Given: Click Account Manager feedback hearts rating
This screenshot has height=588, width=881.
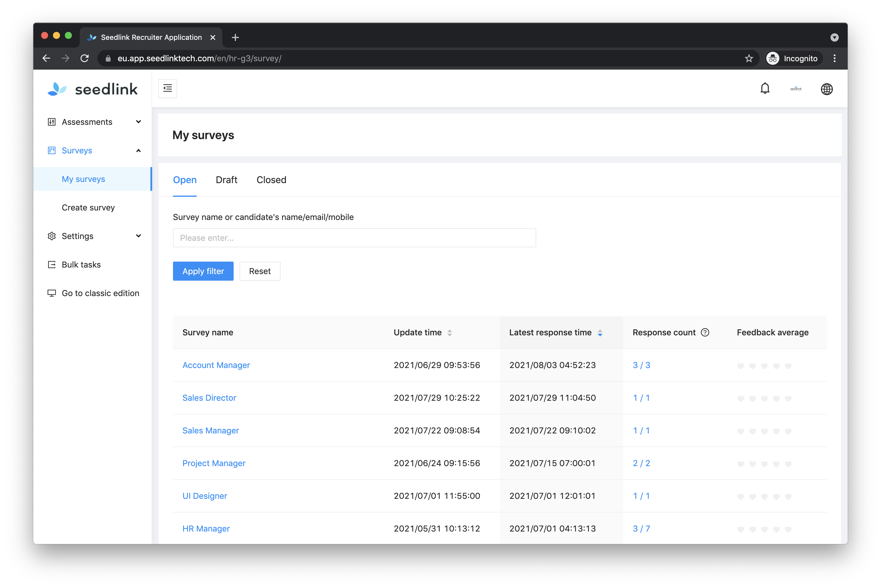Looking at the screenshot, I should point(764,366).
